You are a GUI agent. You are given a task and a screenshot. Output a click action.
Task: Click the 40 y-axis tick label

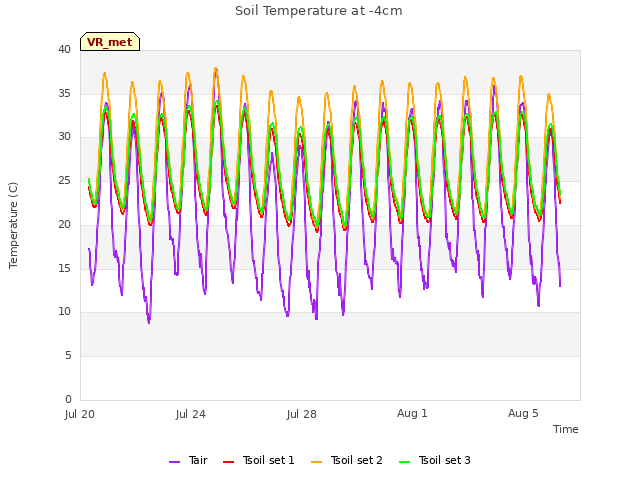pyautogui.click(x=64, y=50)
